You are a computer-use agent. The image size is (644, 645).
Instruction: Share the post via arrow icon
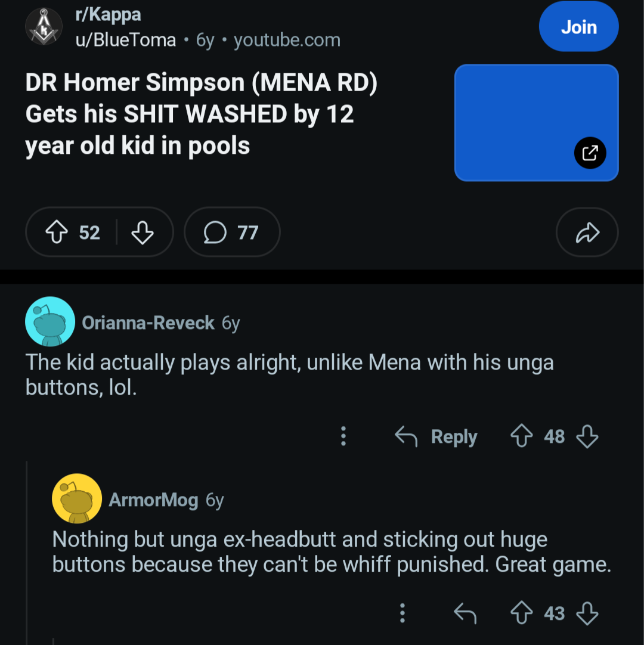pos(587,232)
